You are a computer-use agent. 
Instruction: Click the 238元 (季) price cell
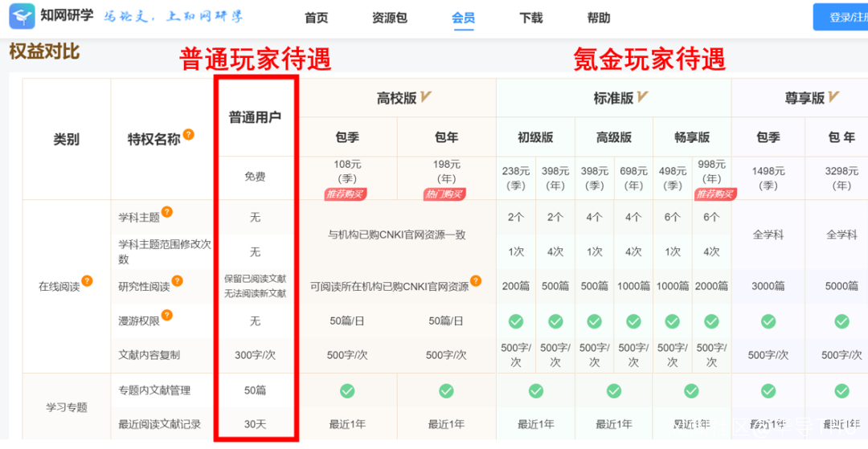516,178
